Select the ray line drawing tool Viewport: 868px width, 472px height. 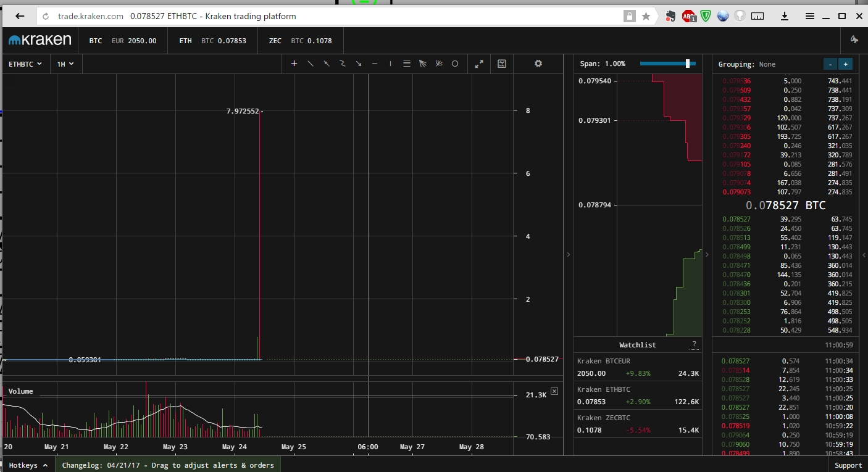click(x=327, y=64)
